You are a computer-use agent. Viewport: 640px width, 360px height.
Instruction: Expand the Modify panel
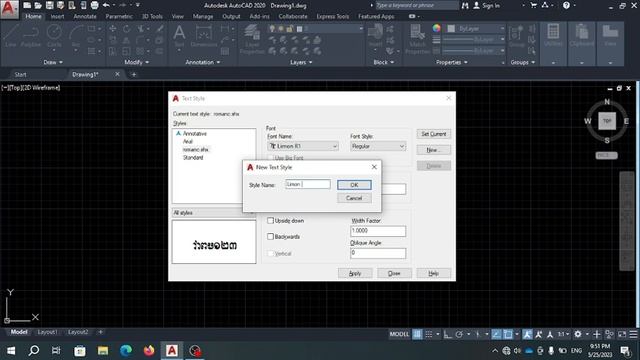tap(136, 62)
